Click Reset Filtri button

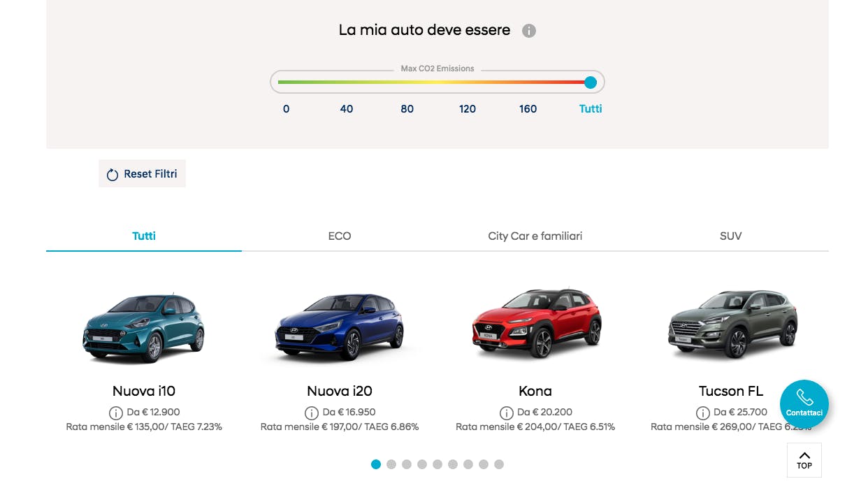(142, 174)
